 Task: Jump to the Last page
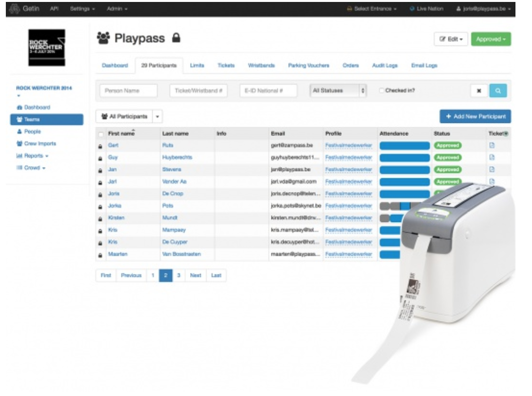tap(216, 275)
